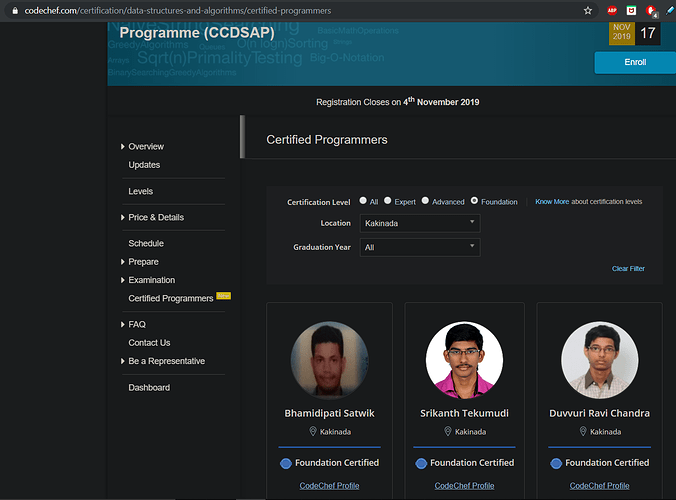The width and height of the screenshot is (676, 500).
Task: Open Updates in the sidebar
Action: click(144, 165)
